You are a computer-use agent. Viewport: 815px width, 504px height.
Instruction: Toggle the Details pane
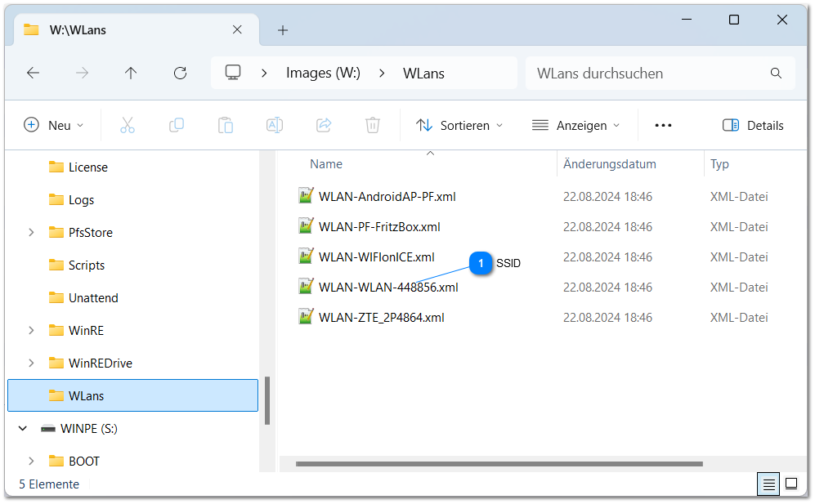click(752, 125)
